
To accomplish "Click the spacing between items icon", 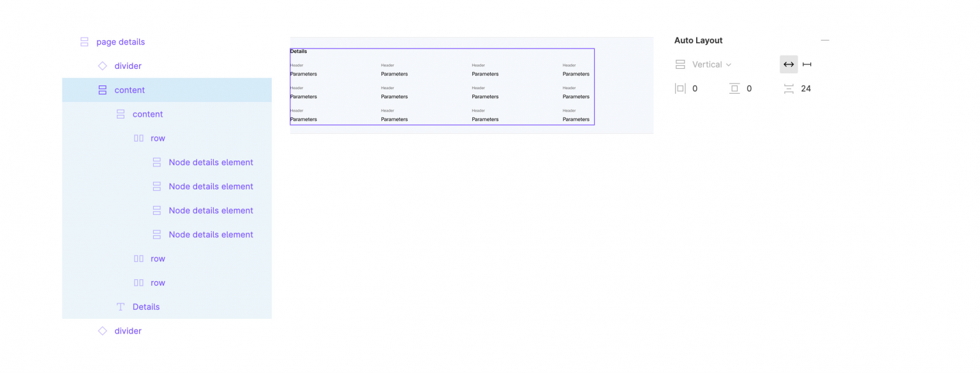I will 789,89.
